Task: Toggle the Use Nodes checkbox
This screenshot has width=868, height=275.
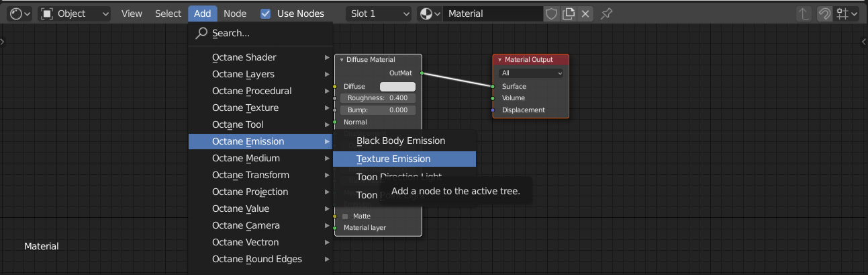Action: [266, 13]
